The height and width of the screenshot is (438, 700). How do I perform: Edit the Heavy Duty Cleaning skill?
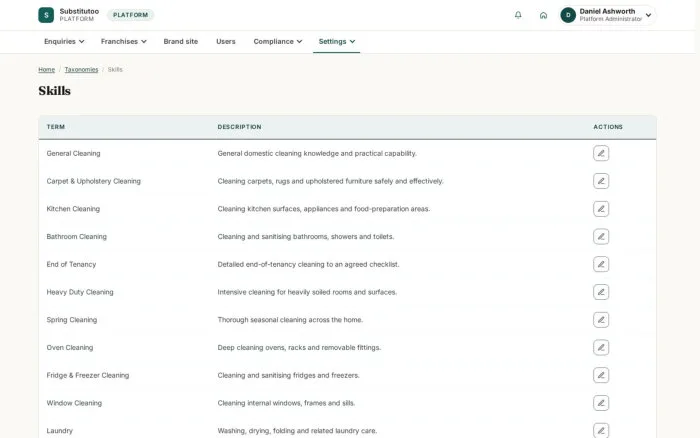[601, 292]
